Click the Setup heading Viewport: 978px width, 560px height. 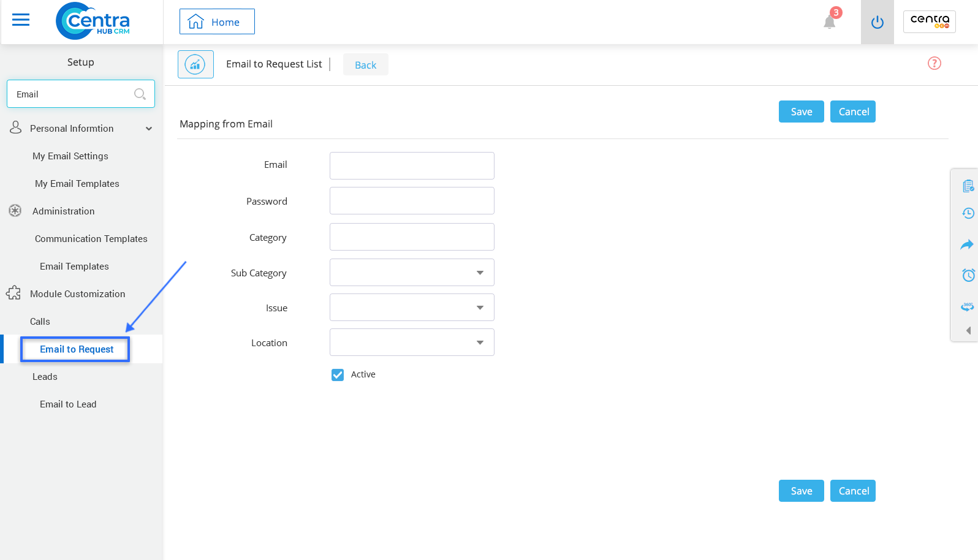coord(81,62)
